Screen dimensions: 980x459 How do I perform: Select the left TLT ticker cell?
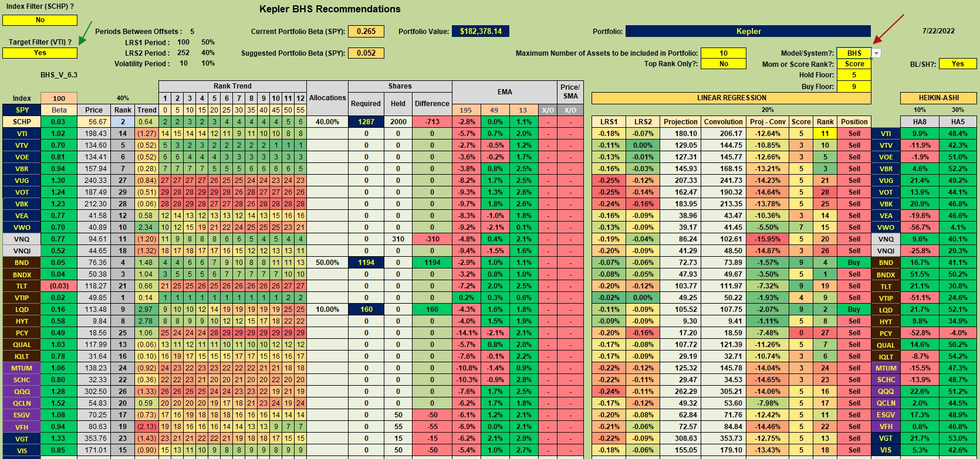[x=22, y=286]
